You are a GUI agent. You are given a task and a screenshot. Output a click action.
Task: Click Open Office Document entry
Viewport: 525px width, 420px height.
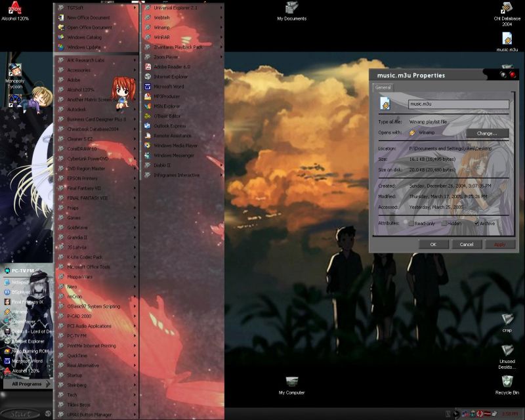[96, 28]
